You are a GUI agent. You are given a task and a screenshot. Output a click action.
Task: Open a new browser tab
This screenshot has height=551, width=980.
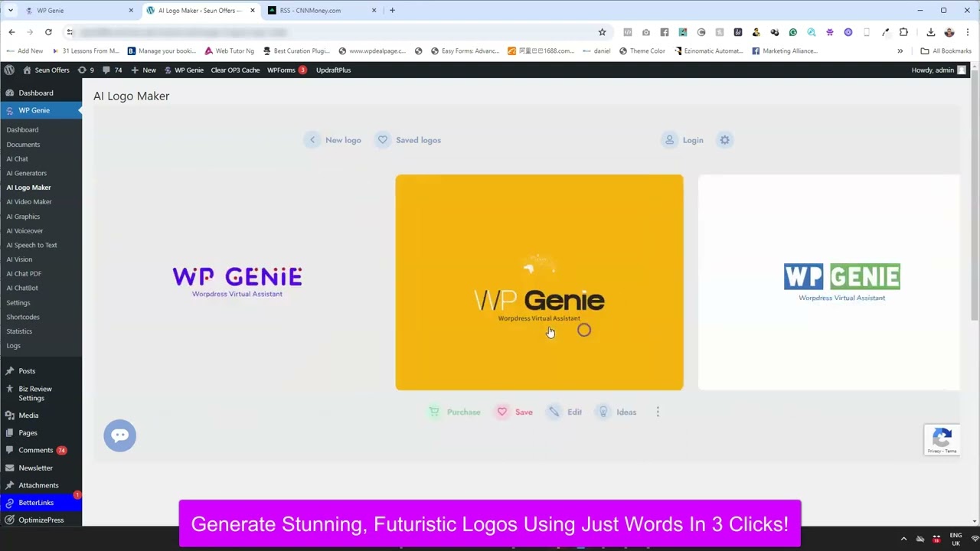pos(392,11)
